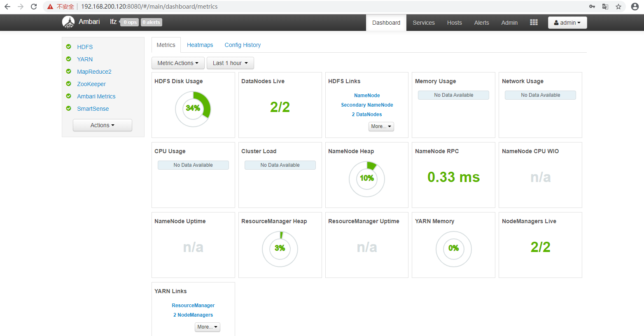Open the Ambari Metrics service link
The width and height of the screenshot is (644, 336).
pyautogui.click(x=96, y=96)
